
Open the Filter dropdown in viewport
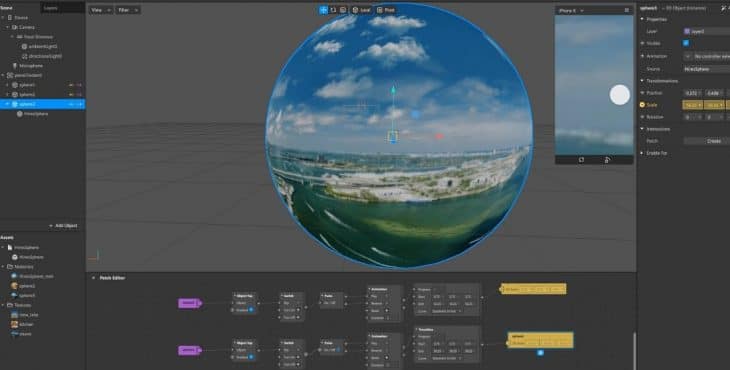click(x=128, y=10)
